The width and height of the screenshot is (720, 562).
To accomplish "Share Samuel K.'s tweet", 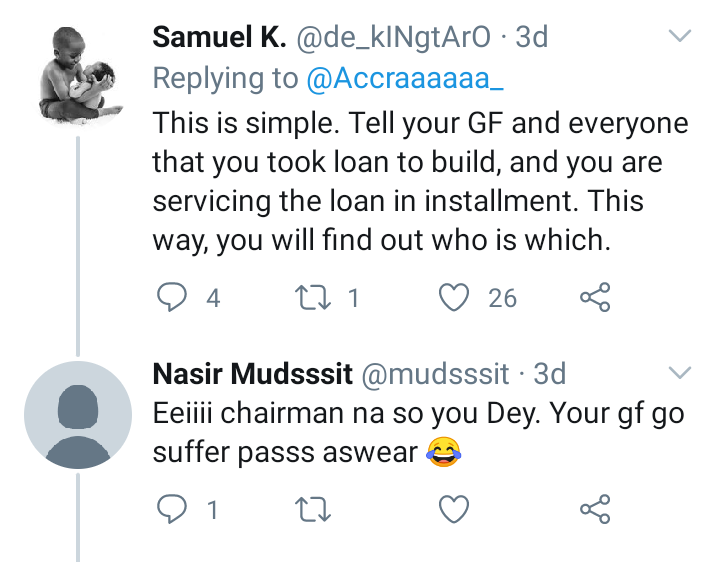I will (594, 297).
